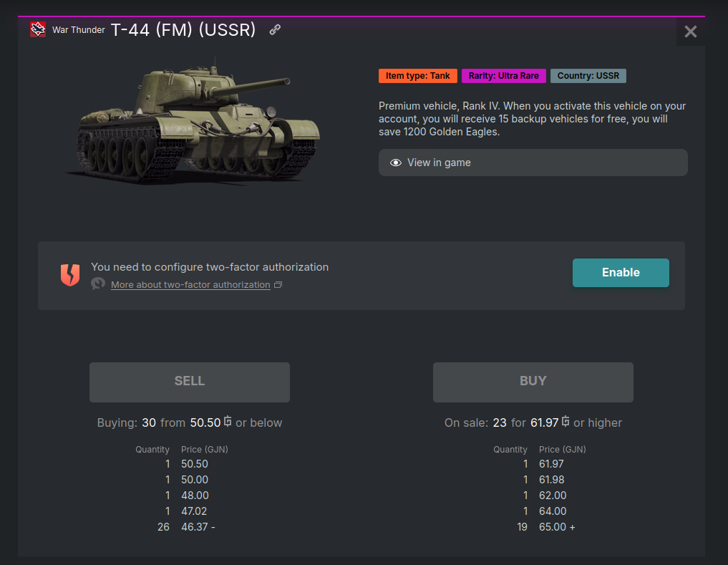Viewport: 728px width, 565px height.
Task: Enable two-factor authorization
Action: coord(621,273)
